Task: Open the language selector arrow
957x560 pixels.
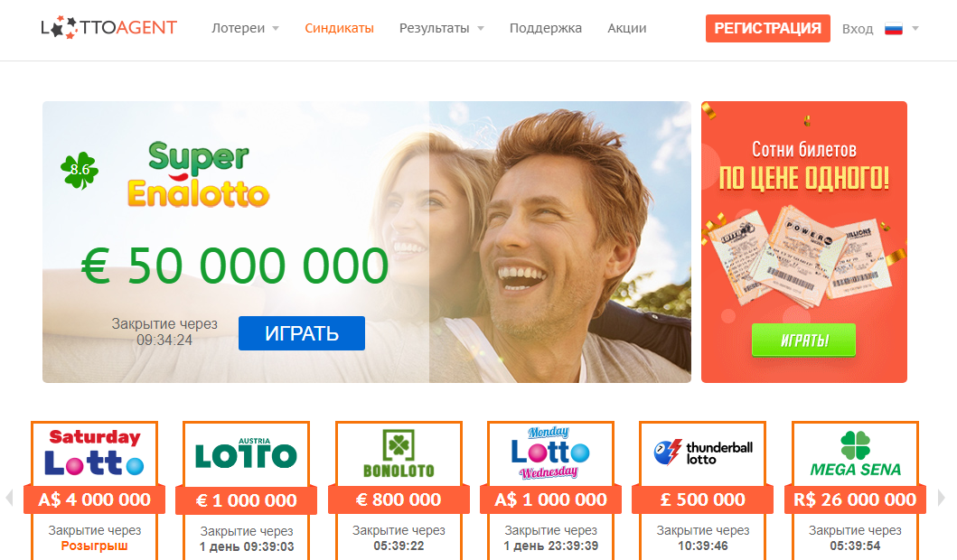Action: coord(915,29)
